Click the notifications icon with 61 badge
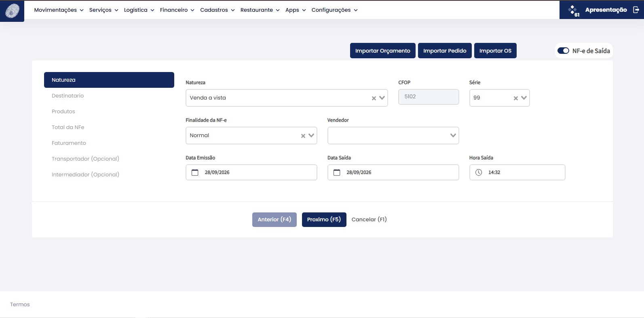This screenshot has width=644, height=318. tap(573, 11)
